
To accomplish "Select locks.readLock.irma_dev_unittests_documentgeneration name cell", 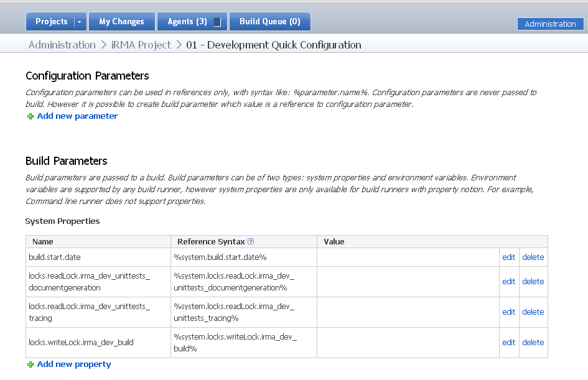I will pyautogui.click(x=98, y=282).
